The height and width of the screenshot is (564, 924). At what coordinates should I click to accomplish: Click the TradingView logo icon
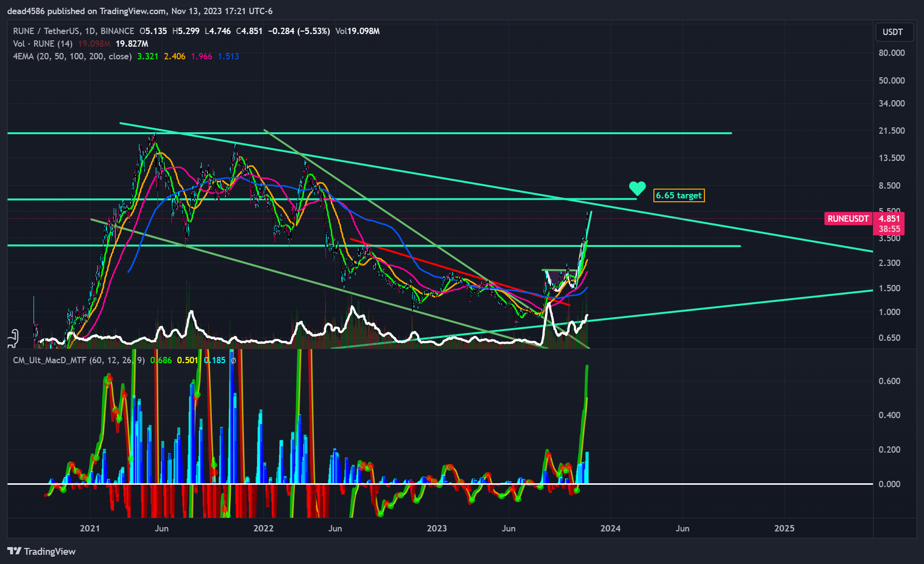pyautogui.click(x=14, y=551)
